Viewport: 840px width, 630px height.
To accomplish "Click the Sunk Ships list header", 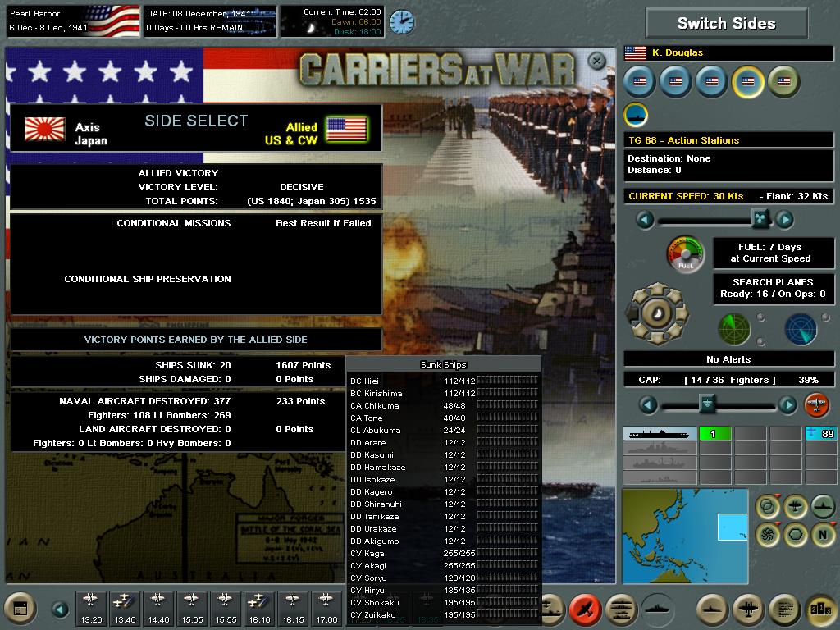I will pyautogui.click(x=444, y=364).
